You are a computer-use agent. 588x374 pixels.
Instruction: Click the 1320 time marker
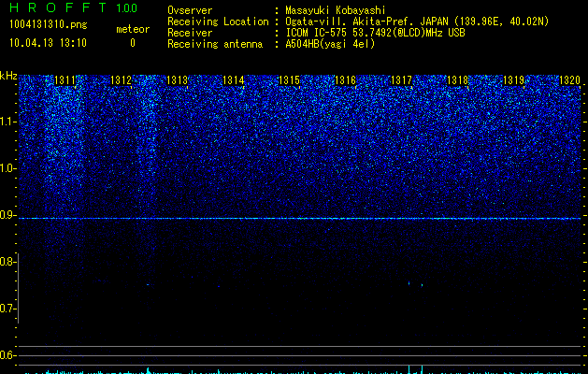[569, 80]
